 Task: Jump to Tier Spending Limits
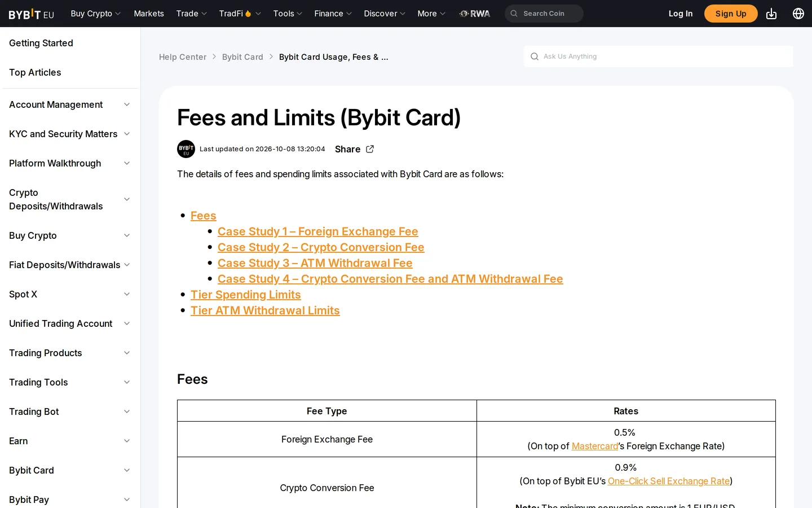click(246, 295)
